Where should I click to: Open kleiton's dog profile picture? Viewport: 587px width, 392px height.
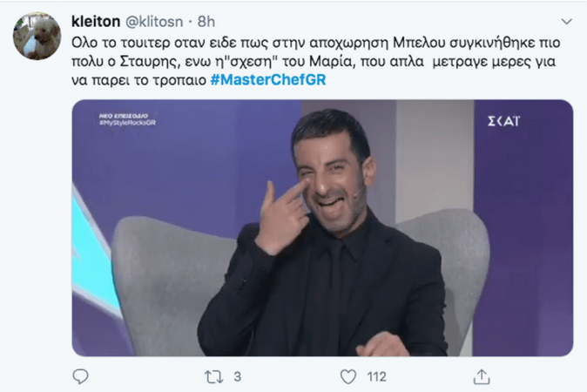coord(37,36)
